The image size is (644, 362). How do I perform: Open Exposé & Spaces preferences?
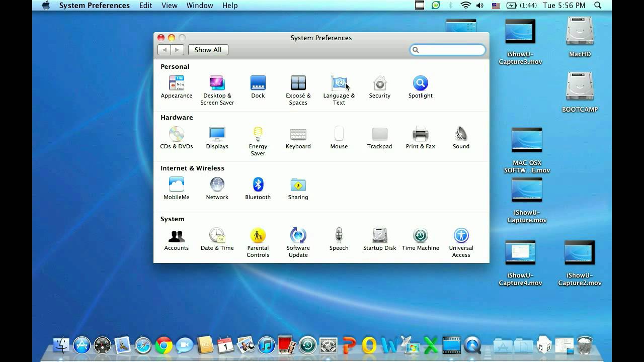click(298, 90)
